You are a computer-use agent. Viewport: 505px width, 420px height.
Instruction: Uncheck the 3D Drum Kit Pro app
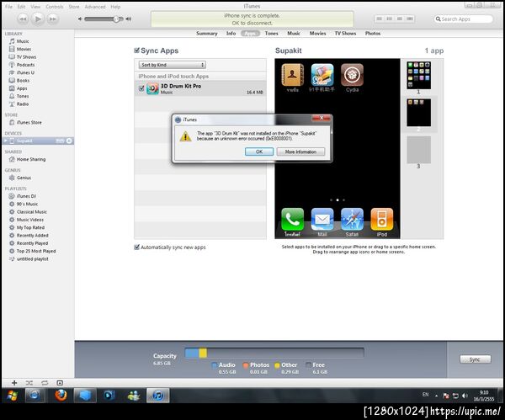click(x=141, y=88)
